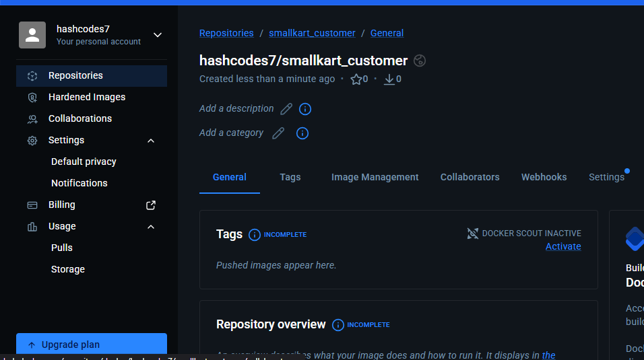The height and width of the screenshot is (360, 644).
Task: Click 'Created less than a minute ago' text
Action: tap(267, 79)
